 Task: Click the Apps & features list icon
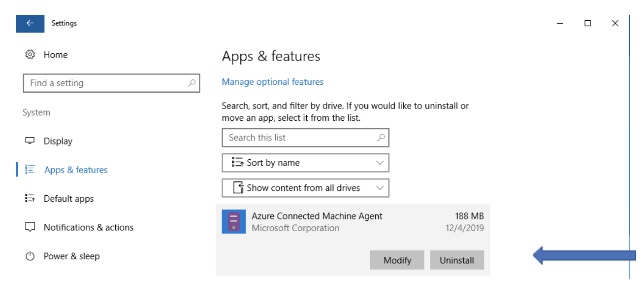(x=30, y=170)
